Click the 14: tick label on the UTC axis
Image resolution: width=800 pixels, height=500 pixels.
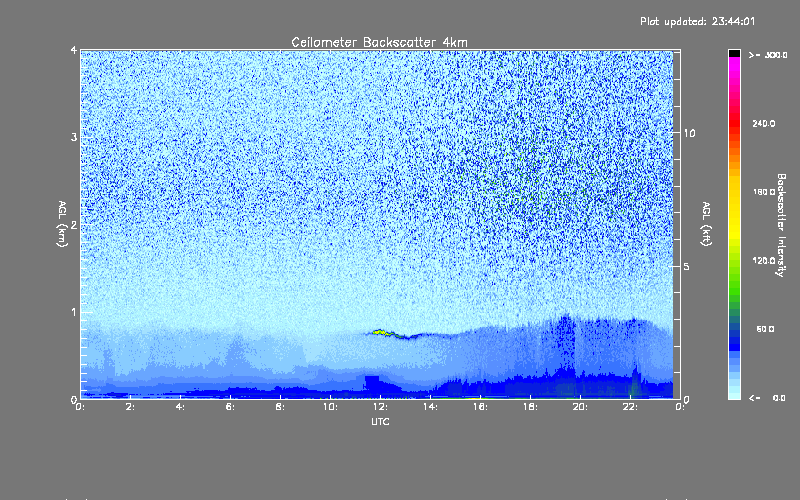[x=430, y=407]
